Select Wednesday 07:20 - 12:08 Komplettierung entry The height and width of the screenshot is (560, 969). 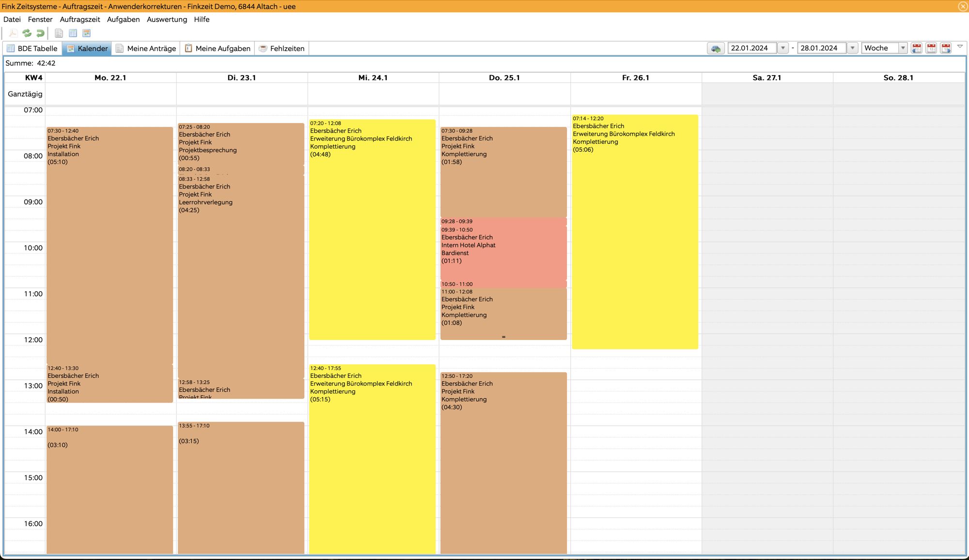pos(372,229)
